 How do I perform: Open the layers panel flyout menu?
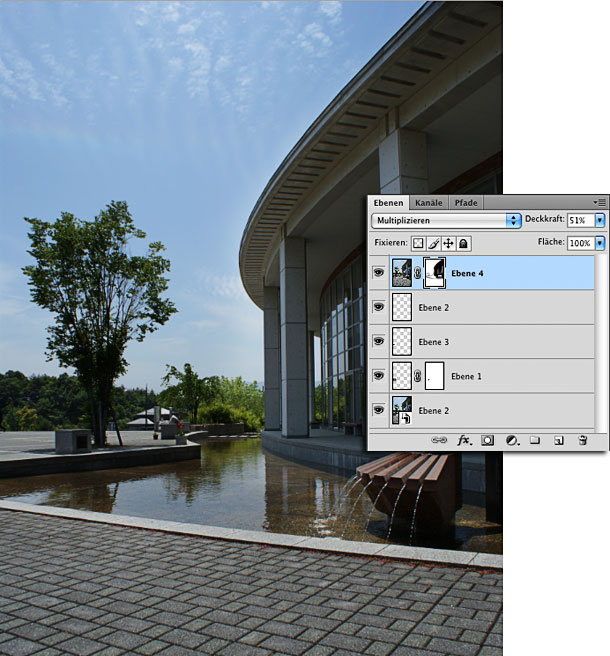pos(600,202)
